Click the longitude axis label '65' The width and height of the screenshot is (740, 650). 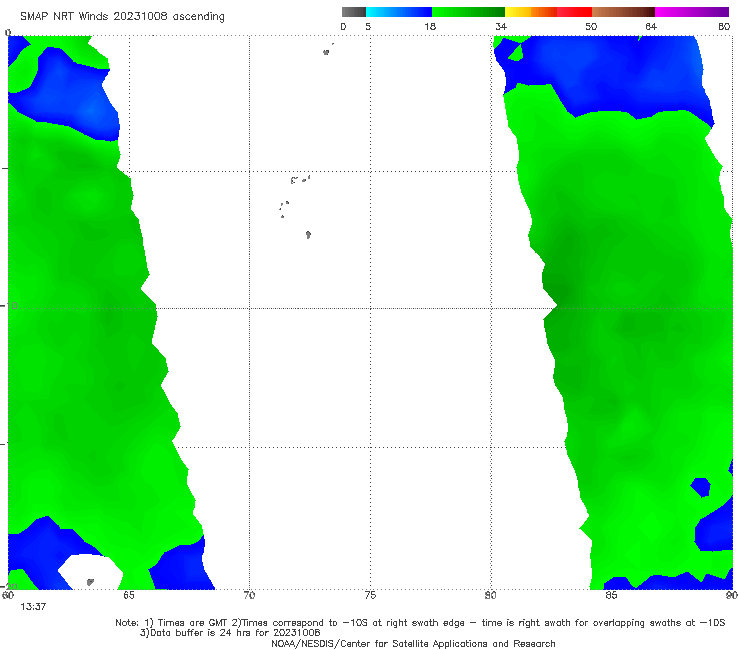coord(129,595)
